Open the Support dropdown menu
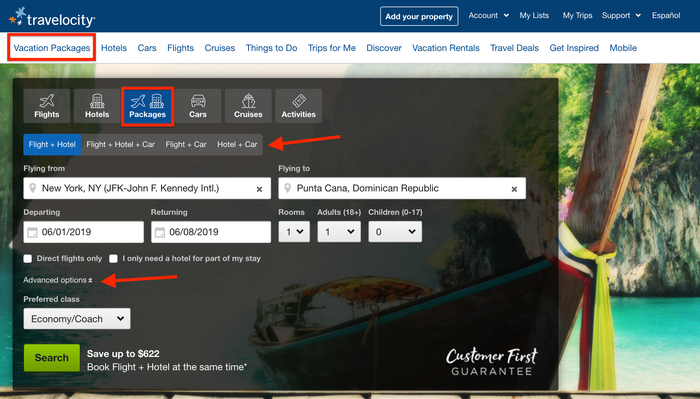700x399 pixels. pyautogui.click(x=621, y=16)
